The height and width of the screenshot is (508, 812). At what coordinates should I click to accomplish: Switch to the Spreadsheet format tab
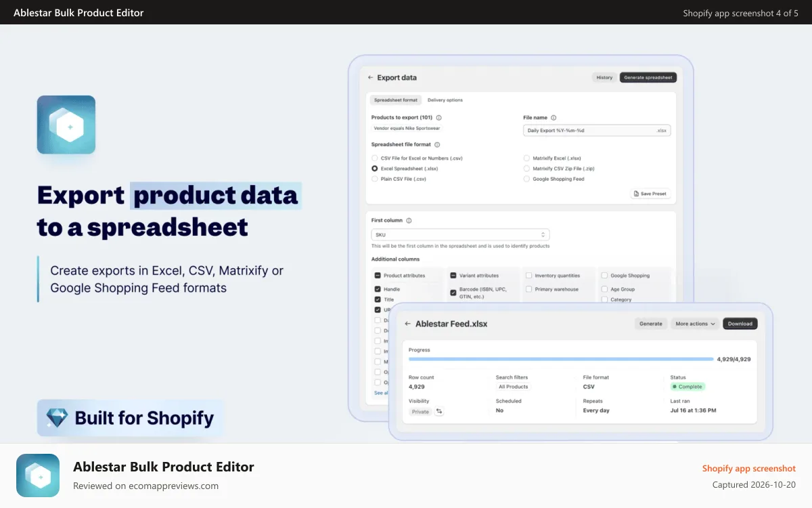click(x=396, y=100)
